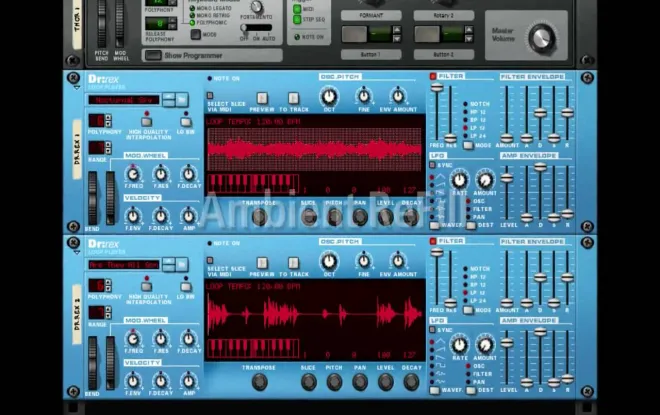Click ENV AMOUNT knob on Dr.REX 1

click(398, 96)
